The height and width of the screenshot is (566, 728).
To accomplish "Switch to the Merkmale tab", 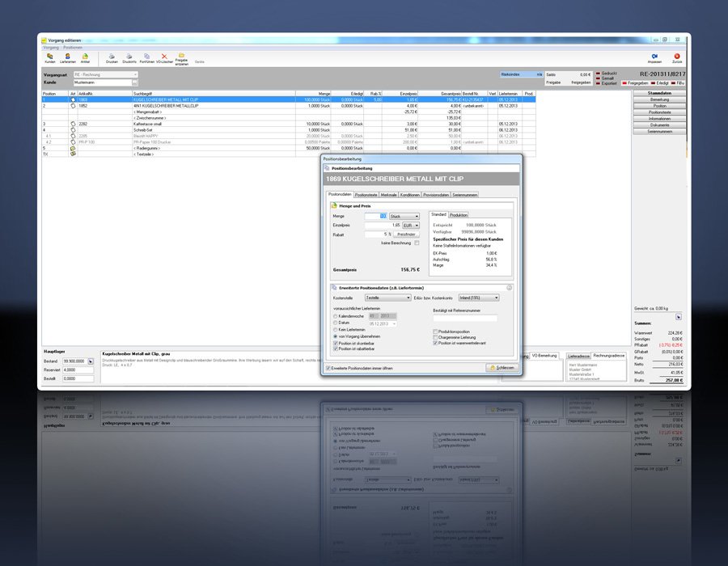I will (x=388, y=195).
